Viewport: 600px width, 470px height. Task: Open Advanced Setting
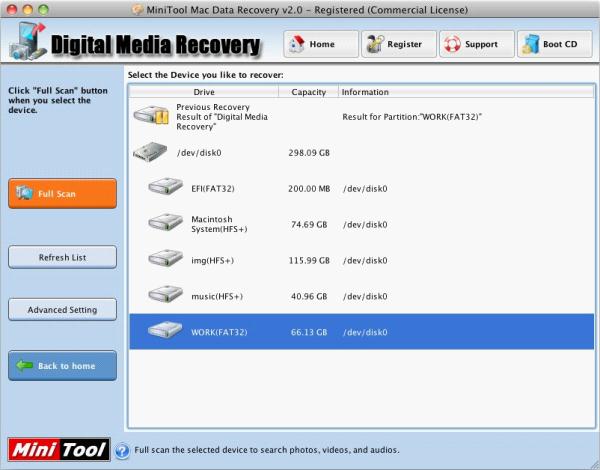coord(62,310)
